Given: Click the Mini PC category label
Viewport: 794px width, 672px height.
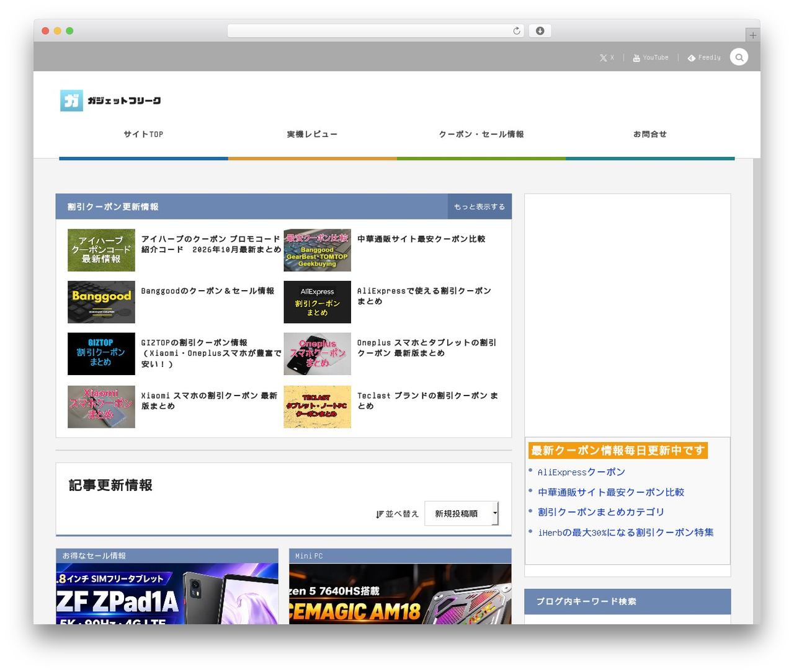Looking at the screenshot, I should tap(309, 556).
